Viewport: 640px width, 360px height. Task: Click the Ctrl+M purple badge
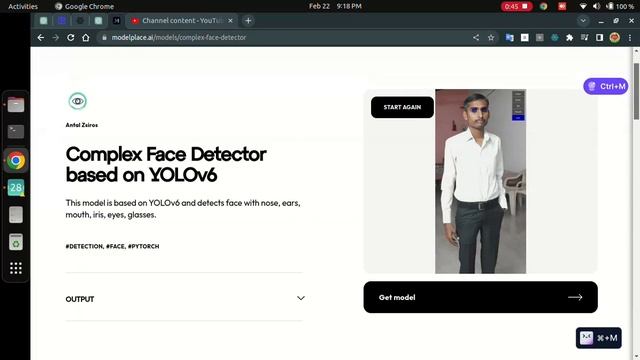click(x=606, y=87)
